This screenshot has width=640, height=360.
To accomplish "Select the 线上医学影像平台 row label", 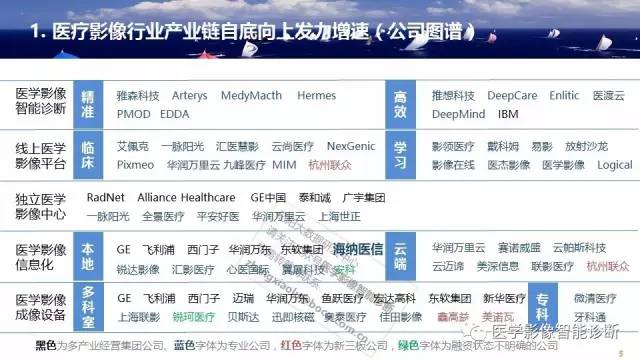I will [x=41, y=156].
